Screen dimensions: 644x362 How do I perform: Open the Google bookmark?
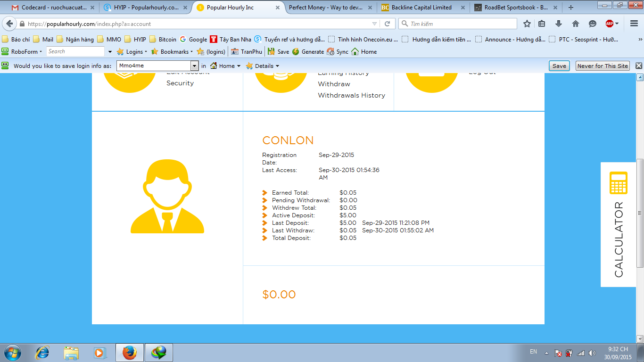click(193, 40)
